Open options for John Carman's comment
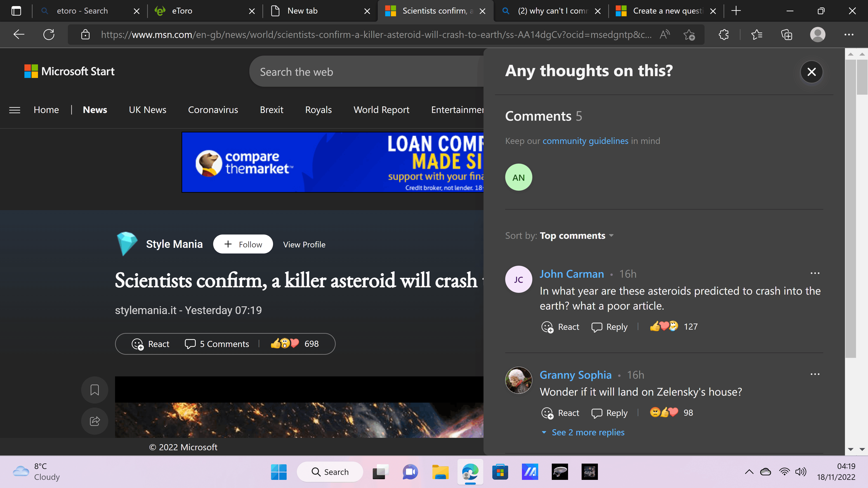This screenshot has height=488, width=868. (x=815, y=273)
